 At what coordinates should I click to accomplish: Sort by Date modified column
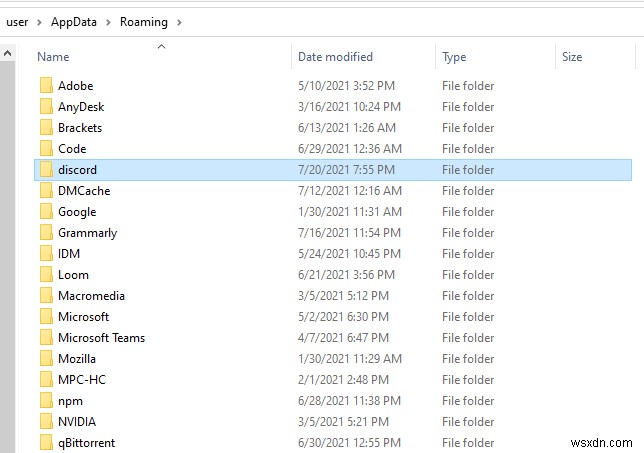[335, 57]
